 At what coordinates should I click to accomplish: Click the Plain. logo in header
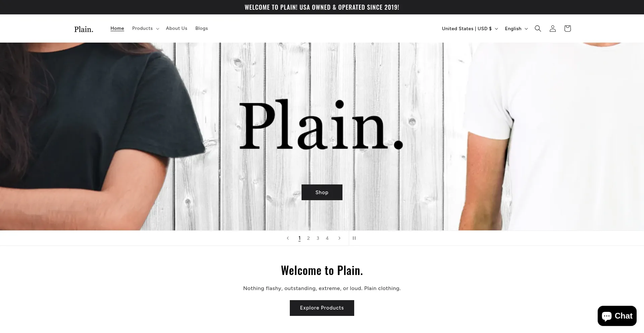coord(84,29)
